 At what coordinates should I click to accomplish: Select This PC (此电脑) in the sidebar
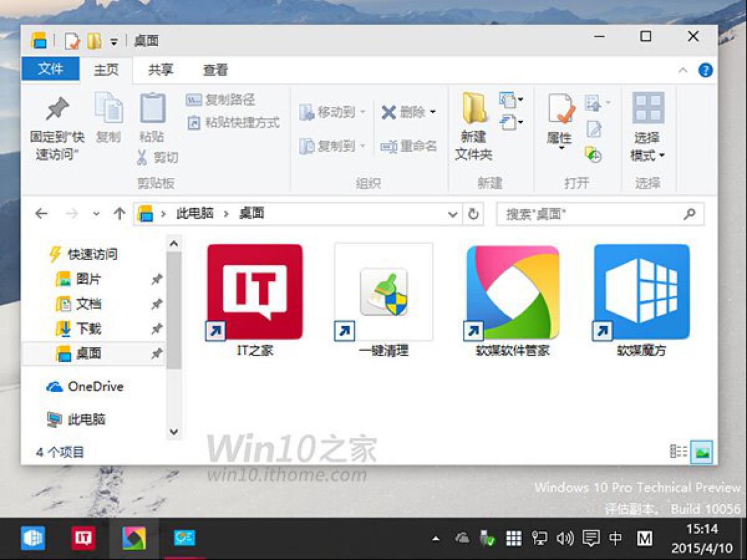coord(76,419)
